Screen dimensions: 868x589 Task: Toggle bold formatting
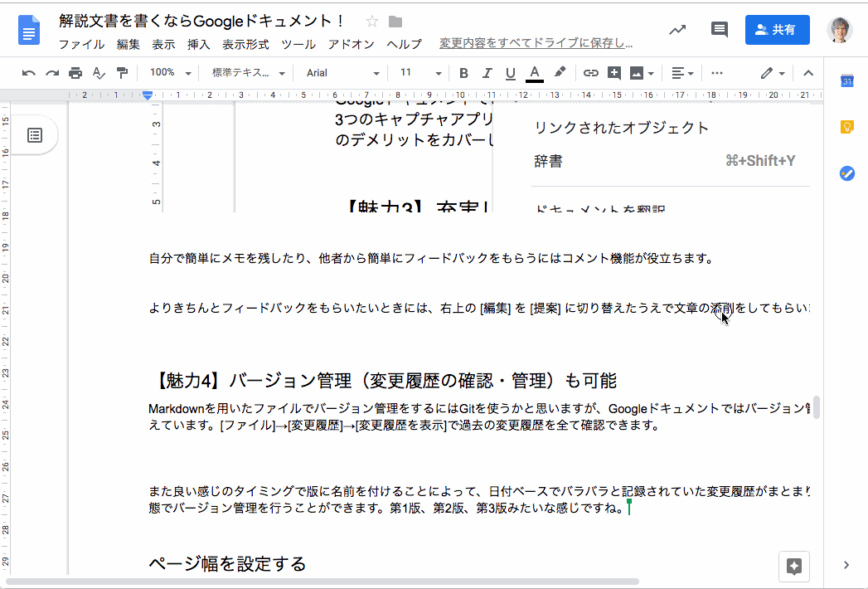coord(464,73)
